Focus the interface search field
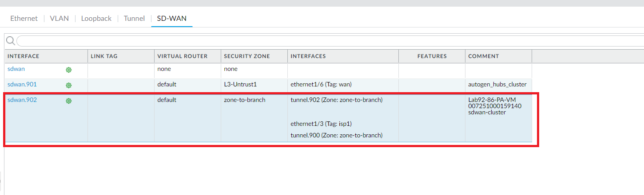 coord(329,41)
